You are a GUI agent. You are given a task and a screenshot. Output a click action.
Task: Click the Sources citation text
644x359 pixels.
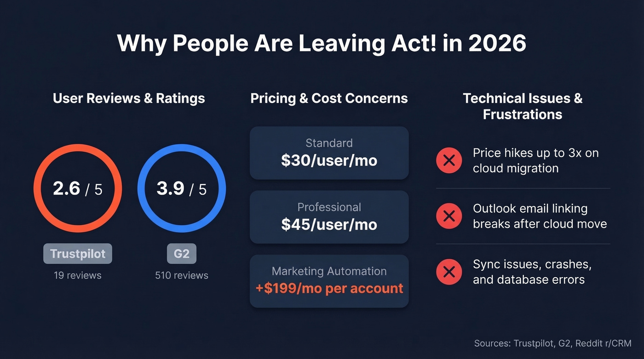coord(552,343)
